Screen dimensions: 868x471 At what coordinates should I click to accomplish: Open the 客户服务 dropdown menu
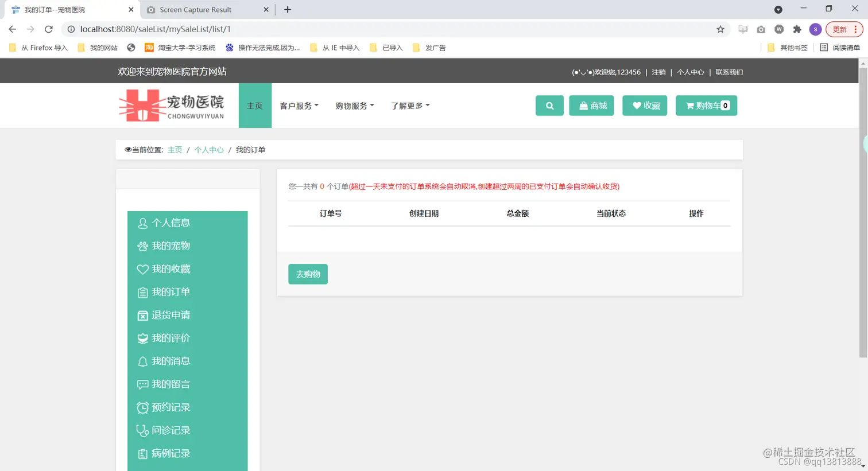[x=299, y=106]
